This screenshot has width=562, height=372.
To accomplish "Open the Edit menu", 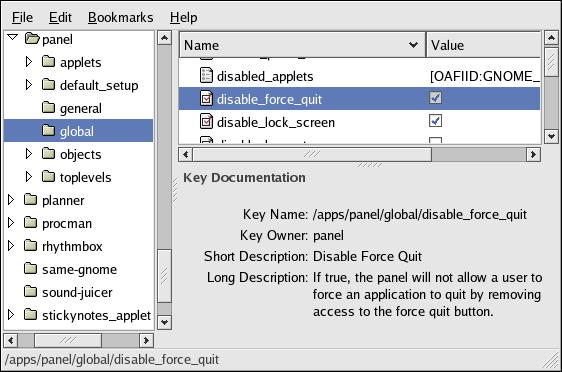I will click(x=60, y=17).
